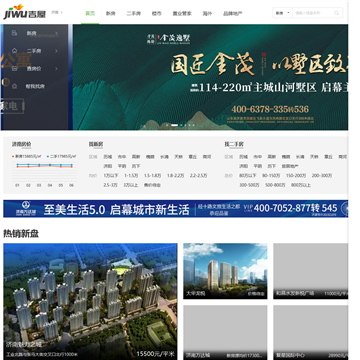Open the 11000元 property card
The height and width of the screenshot is (360, 360).
pyautogui.click(x=311, y=271)
